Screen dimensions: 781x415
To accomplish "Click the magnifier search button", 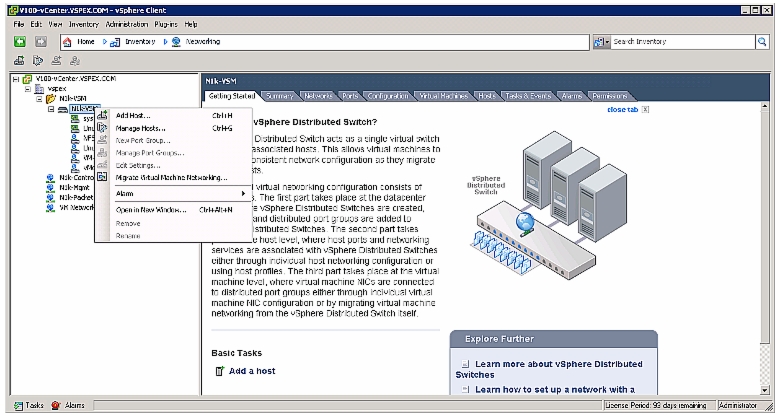I will click(762, 42).
